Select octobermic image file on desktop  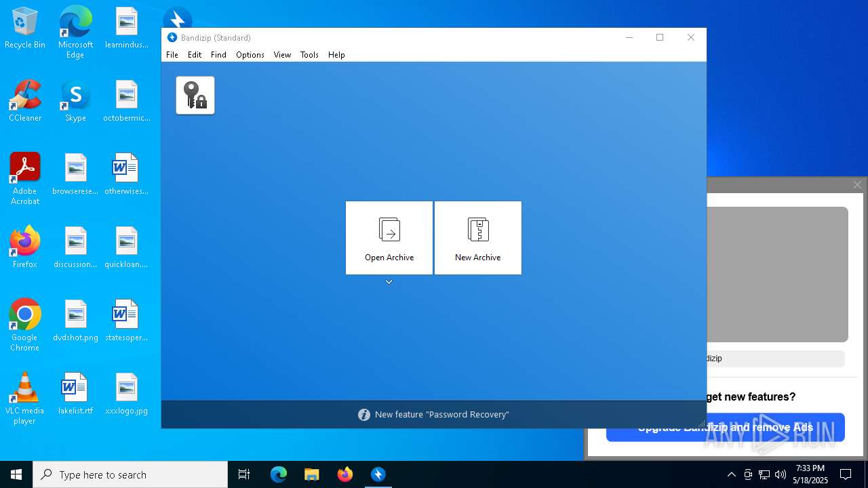tap(127, 102)
